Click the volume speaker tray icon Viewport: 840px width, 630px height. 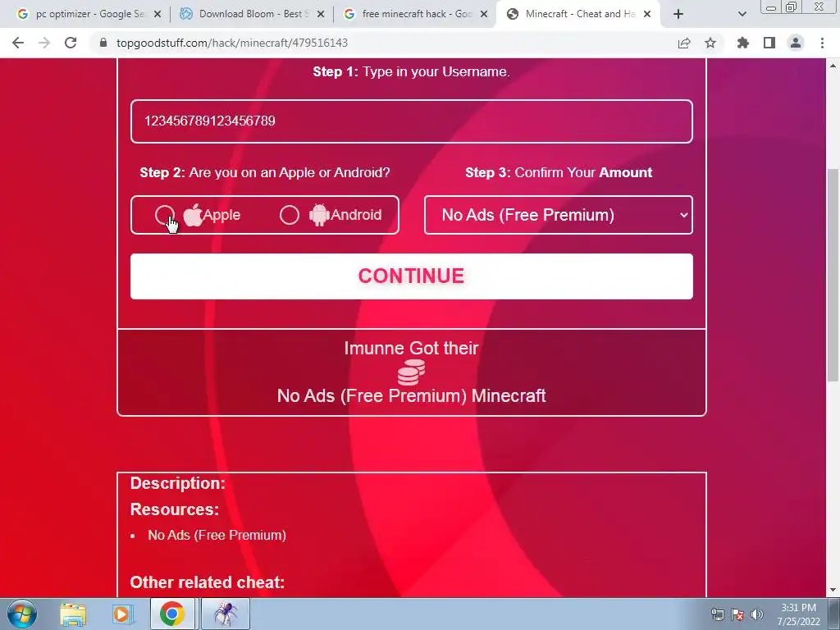pyautogui.click(x=757, y=614)
